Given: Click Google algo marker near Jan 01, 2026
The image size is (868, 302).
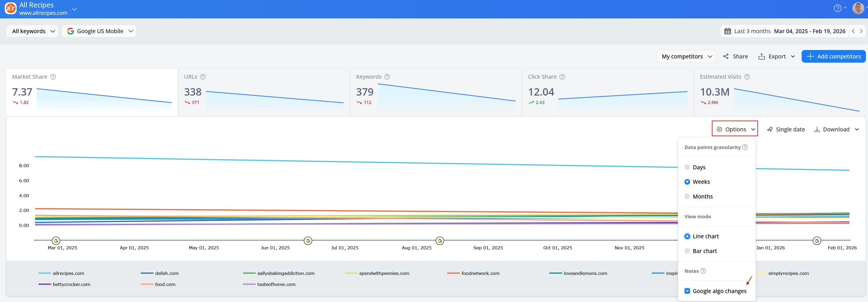Looking at the screenshot, I should 817,241.
